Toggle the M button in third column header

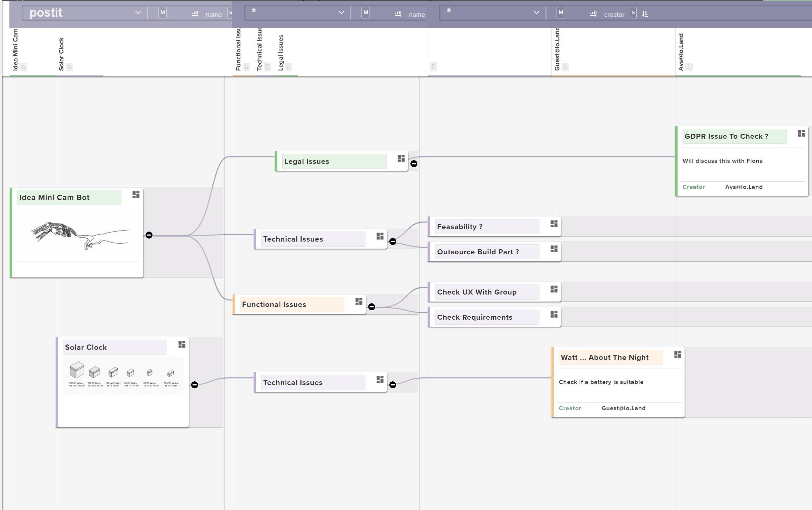pyautogui.click(x=561, y=13)
